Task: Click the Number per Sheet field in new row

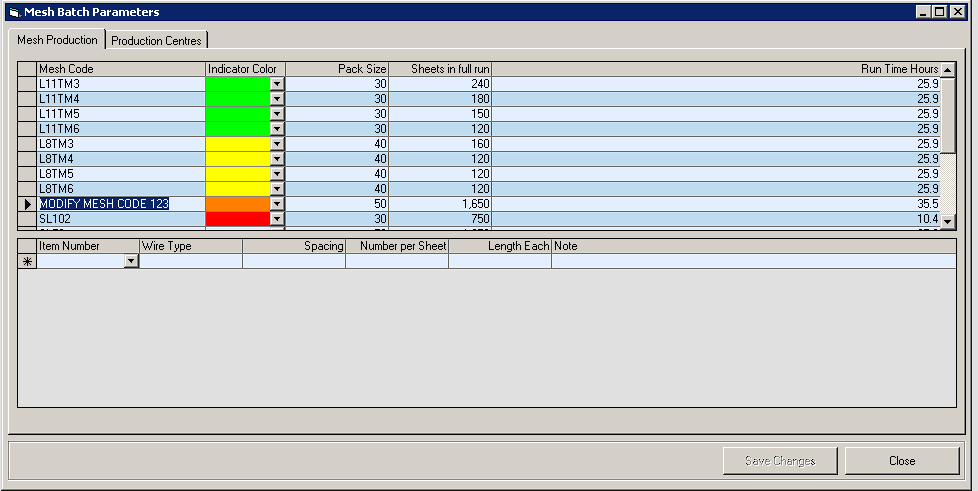Action: [x=397, y=261]
